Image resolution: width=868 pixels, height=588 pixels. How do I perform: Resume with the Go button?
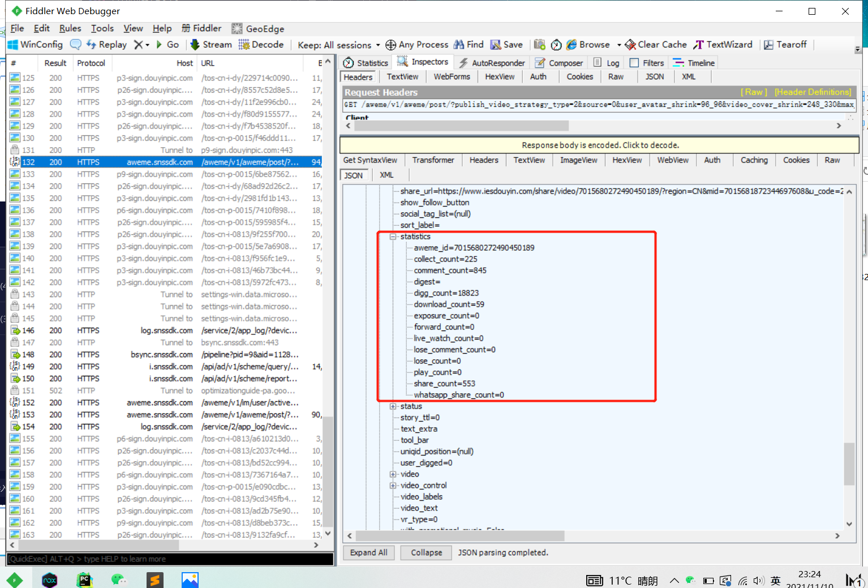tap(167, 45)
